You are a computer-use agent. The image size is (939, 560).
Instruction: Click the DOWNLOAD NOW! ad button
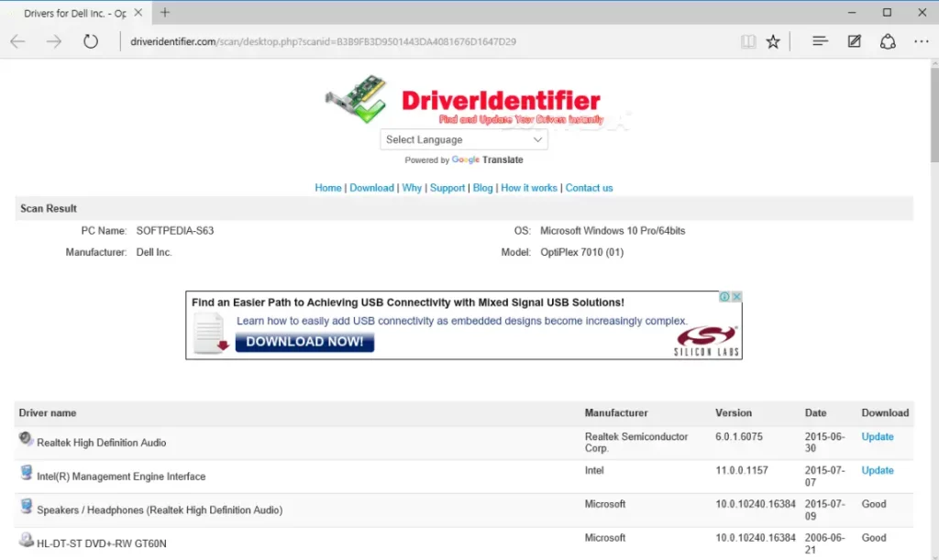[x=304, y=342]
